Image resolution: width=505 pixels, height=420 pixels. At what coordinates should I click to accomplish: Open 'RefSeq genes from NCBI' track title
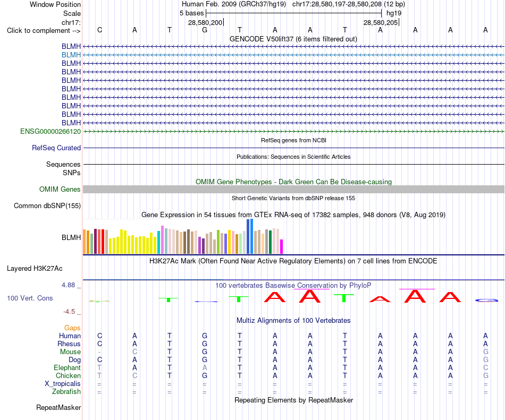pos(293,140)
